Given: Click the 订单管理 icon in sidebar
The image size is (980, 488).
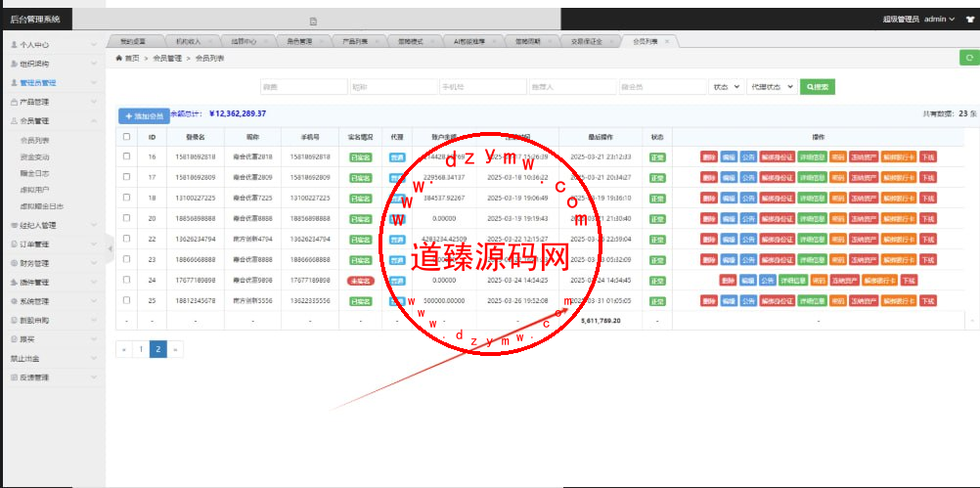Looking at the screenshot, I should pyautogui.click(x=15, y=244).
